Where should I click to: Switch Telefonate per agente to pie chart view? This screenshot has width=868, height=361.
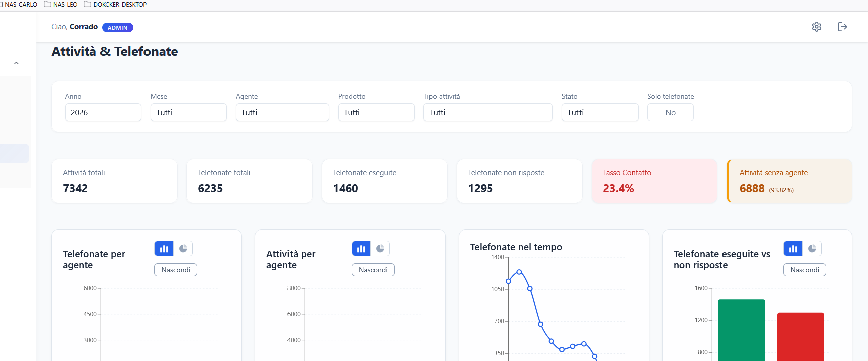[183, 249]
